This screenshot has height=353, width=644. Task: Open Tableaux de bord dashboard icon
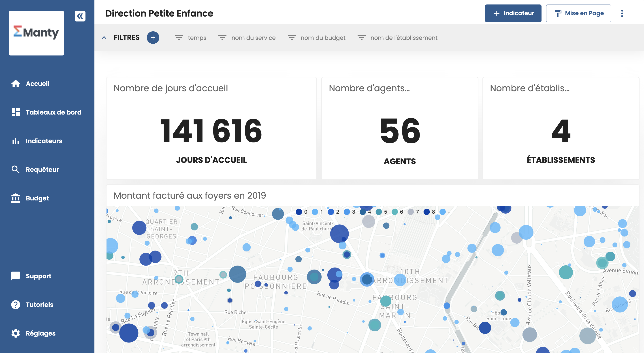coord(15,112)
